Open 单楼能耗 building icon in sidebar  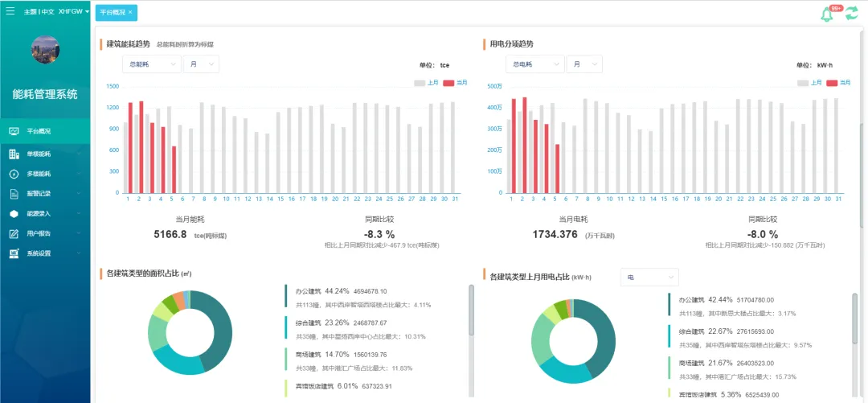click(14, 154)
